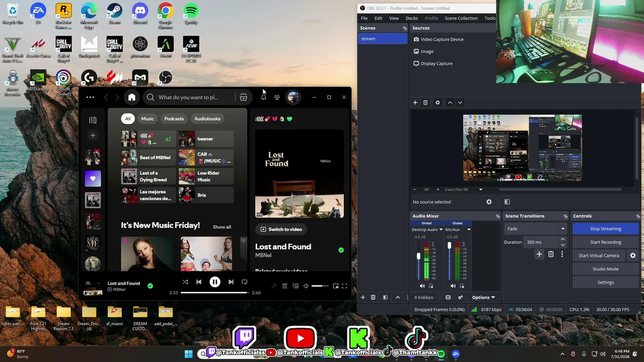The height and width of the screenshot is (362, 644).
Task: Select the Audiobooks filter chip
Action: (x=207, y=119)
